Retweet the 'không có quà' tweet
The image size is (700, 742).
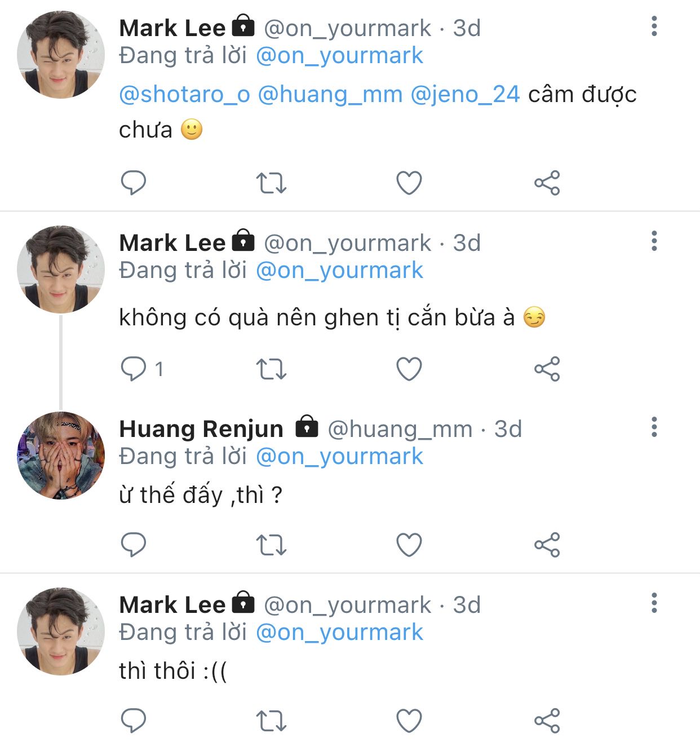(271, 369)
